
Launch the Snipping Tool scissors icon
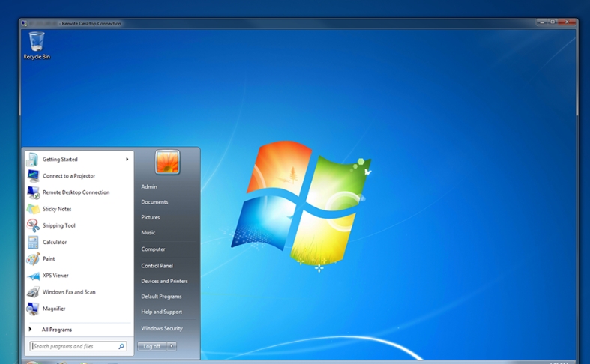33,225
